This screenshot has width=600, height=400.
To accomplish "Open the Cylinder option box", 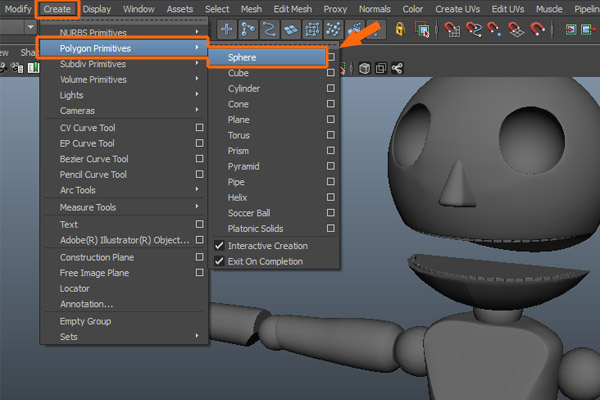I will pyautogui.click(x=331, y=88).
